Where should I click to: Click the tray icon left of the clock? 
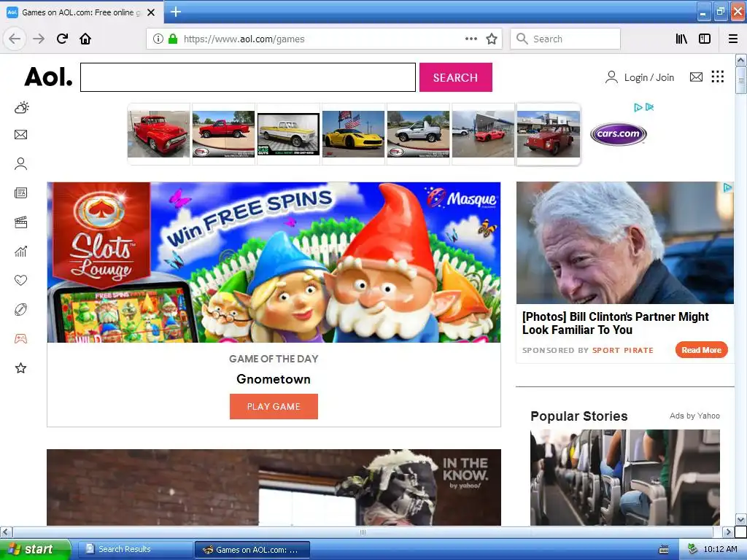(692, 549)
